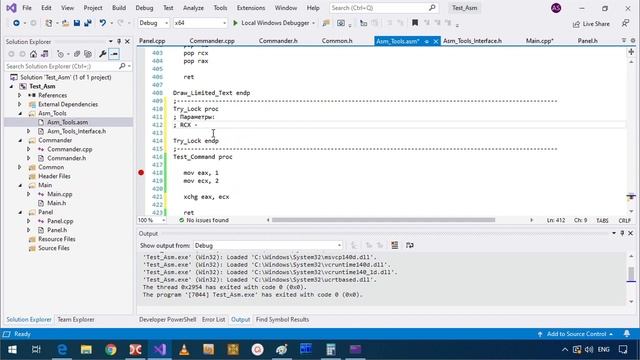Open Edge browser from the taskbar

(x=62, y=349)
